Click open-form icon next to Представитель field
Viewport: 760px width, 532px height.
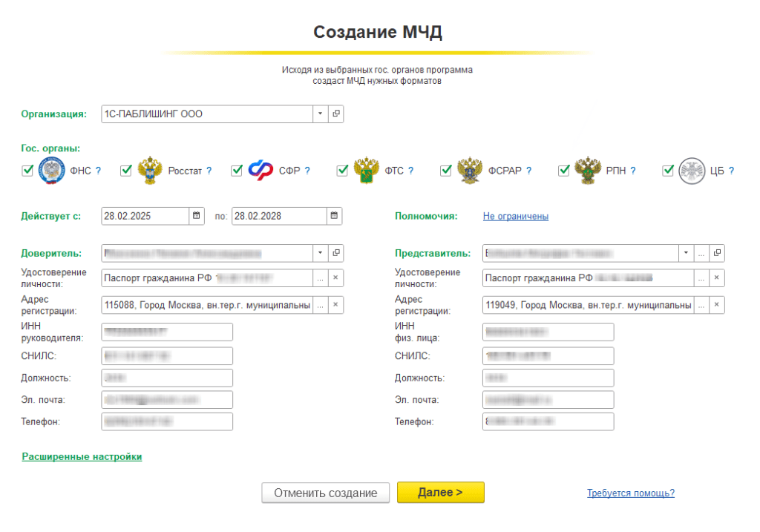[x=717, y=253]
